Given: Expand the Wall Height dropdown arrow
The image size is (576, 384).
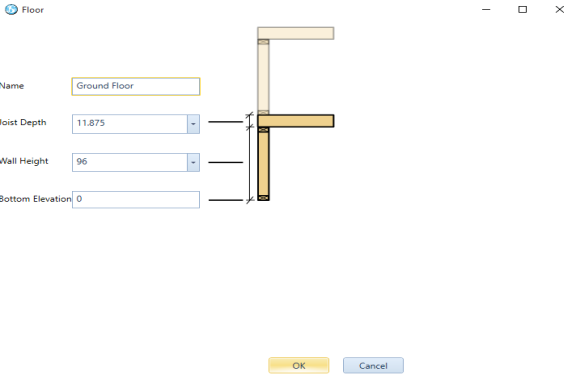Looking at the screenshot, I should tap(194, 162).
